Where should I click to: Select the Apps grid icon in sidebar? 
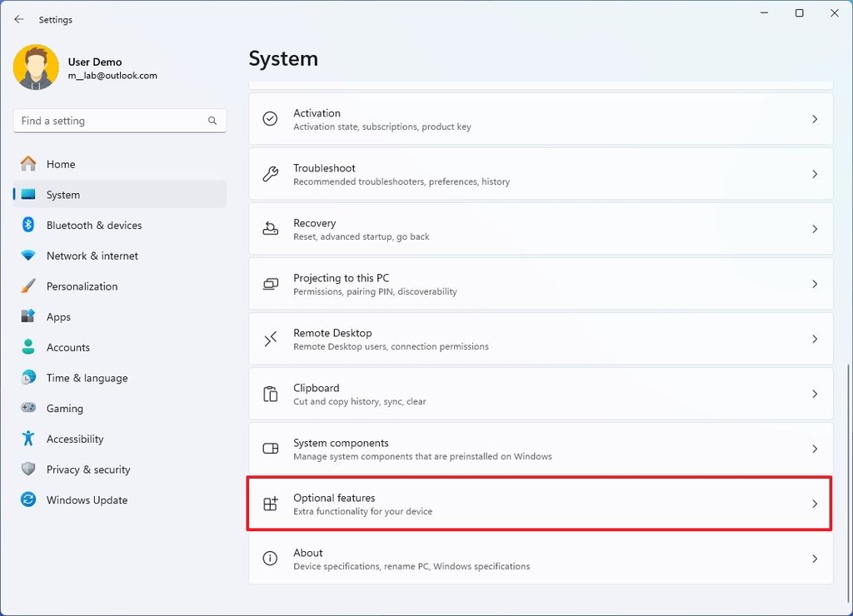coord(26,316)
